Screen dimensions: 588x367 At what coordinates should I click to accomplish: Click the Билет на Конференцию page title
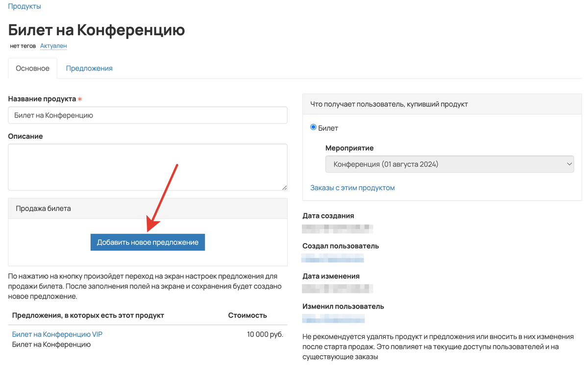click(x=97, y=29)
